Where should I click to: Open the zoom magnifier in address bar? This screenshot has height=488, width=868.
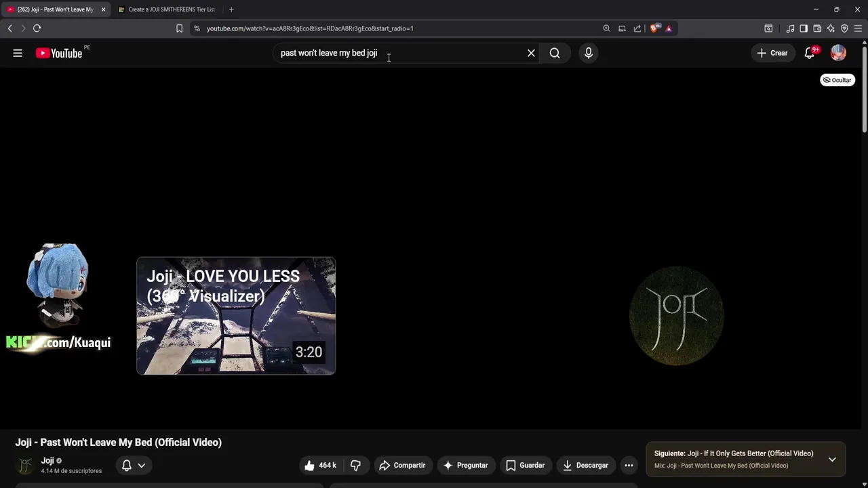606,28
